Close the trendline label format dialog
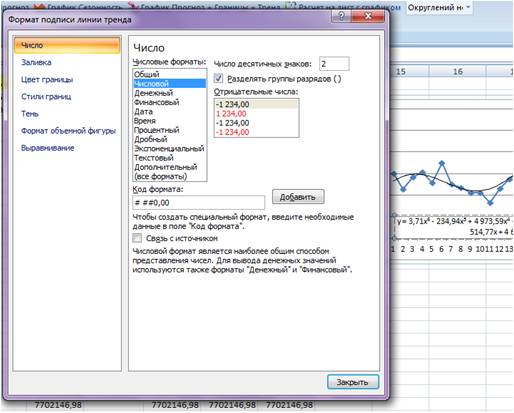The image size is (514, 413). coord(368,16)
